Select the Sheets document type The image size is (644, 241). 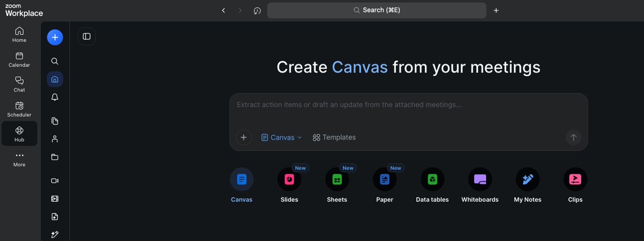tap(337, 185)
